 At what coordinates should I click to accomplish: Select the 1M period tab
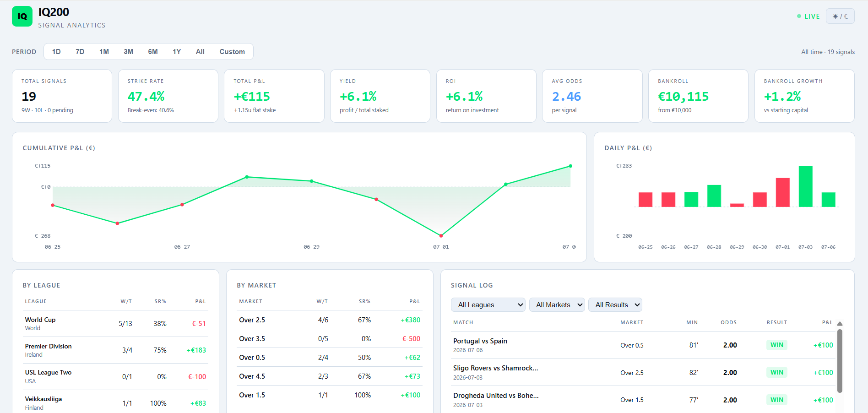tap(104, 52)
